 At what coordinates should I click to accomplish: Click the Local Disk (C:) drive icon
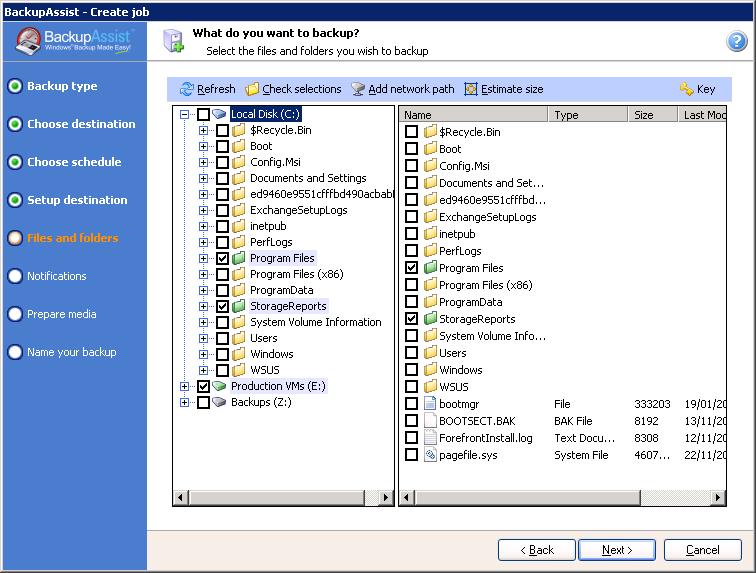(219, 114)
